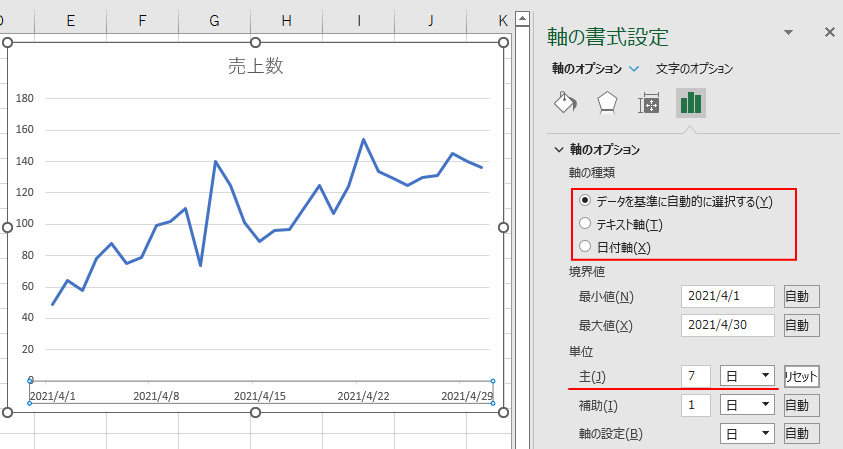
Task: Click the 2021/4/29 axis label
Action: (x=467, y=396)
